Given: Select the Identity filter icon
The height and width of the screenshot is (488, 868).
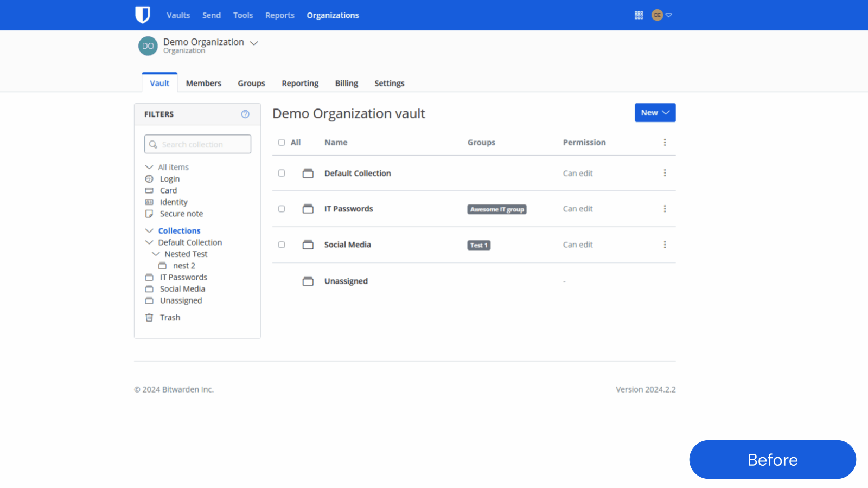Looking at the screenshot, I should coord(149,202).
